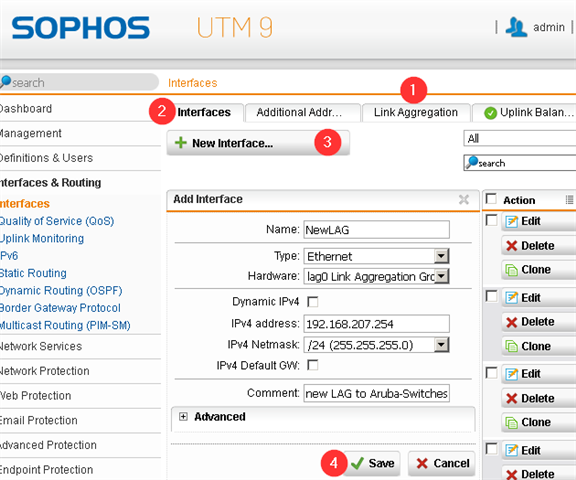Click the list options icon beside Action header
The width and height of the screenshot is (576, 480).
569,200
